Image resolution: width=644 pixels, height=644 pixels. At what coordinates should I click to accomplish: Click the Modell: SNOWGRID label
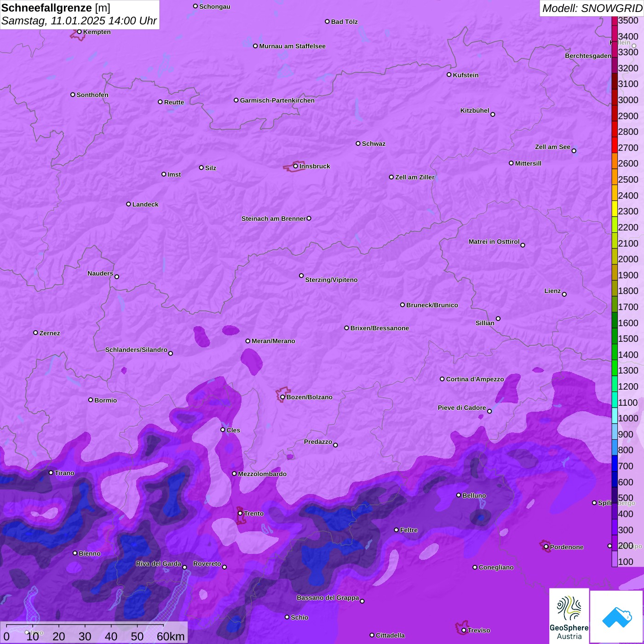click(592, 8)
